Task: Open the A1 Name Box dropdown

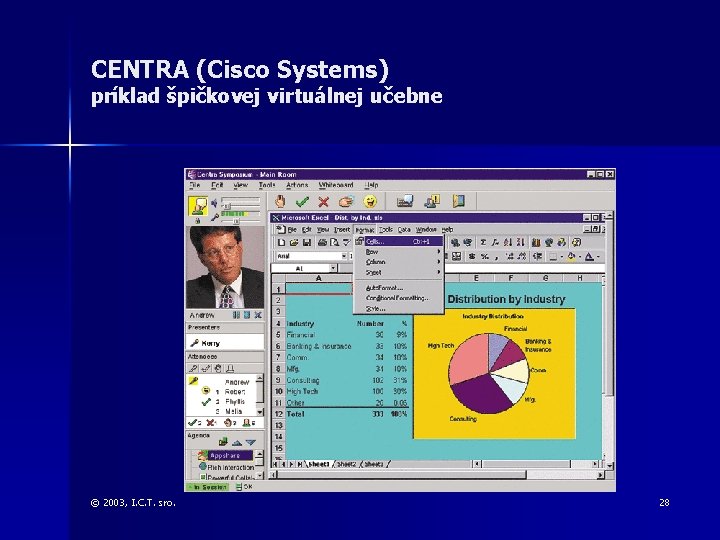Action: (333, 269)
